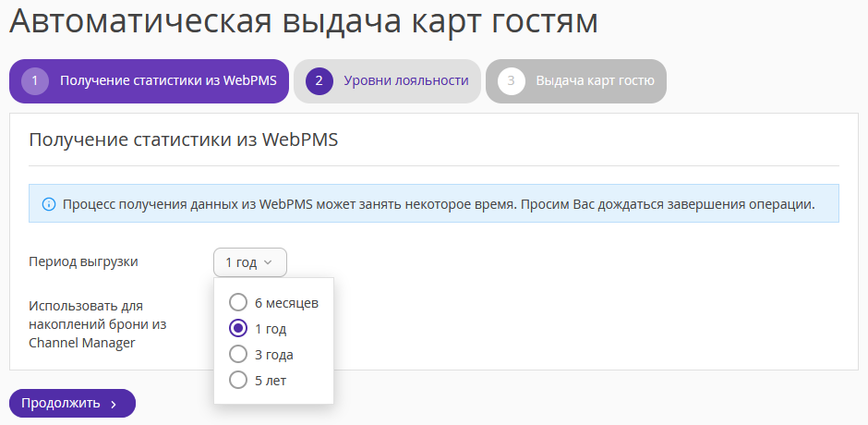The image size is (868, 425).
Task: Go to step 1 Получение статистики из WebPMS
Action: click(x=149, y=81)
